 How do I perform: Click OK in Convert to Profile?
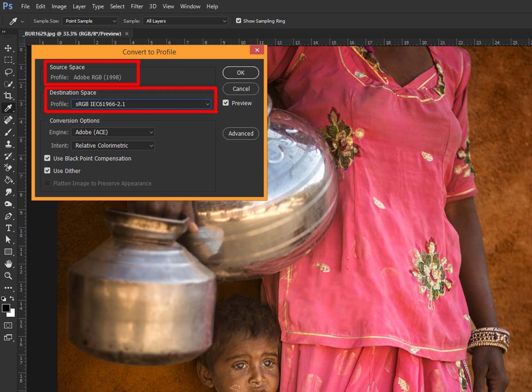[x=241, y=73]
